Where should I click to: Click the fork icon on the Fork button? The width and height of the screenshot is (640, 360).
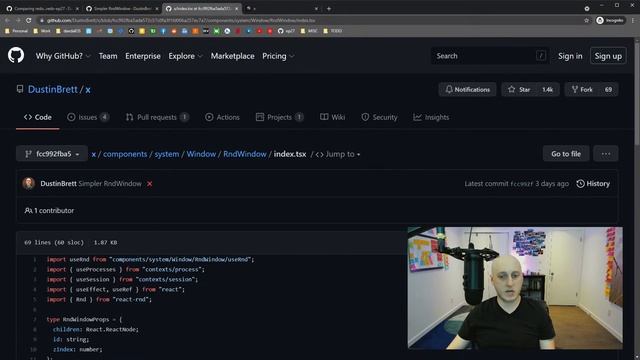pyautogui.click(x=575, y=89)
